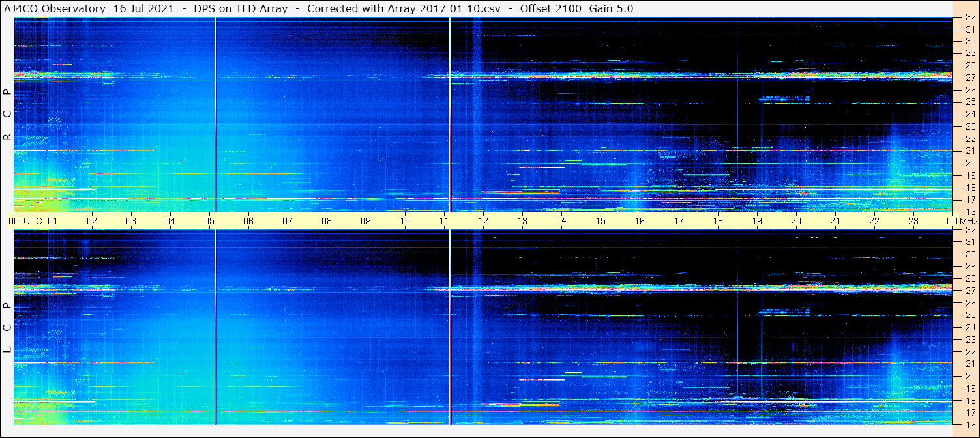Click the 05 UTC time axis label
The width and height of the screenshot is (980, 438).
click(x=209, y=221)
